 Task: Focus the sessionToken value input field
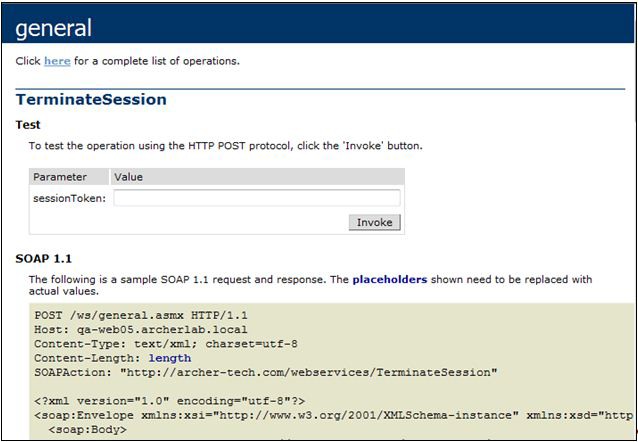(257, 198)
